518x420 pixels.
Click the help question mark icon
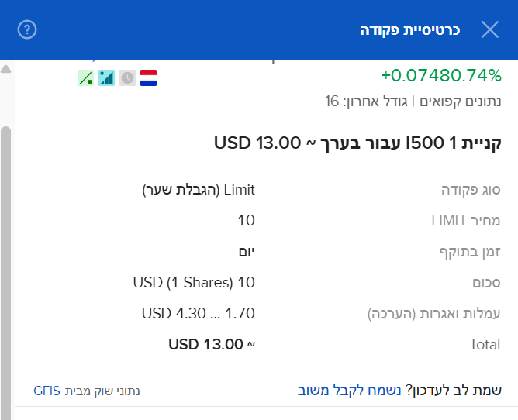click(27, 30)
